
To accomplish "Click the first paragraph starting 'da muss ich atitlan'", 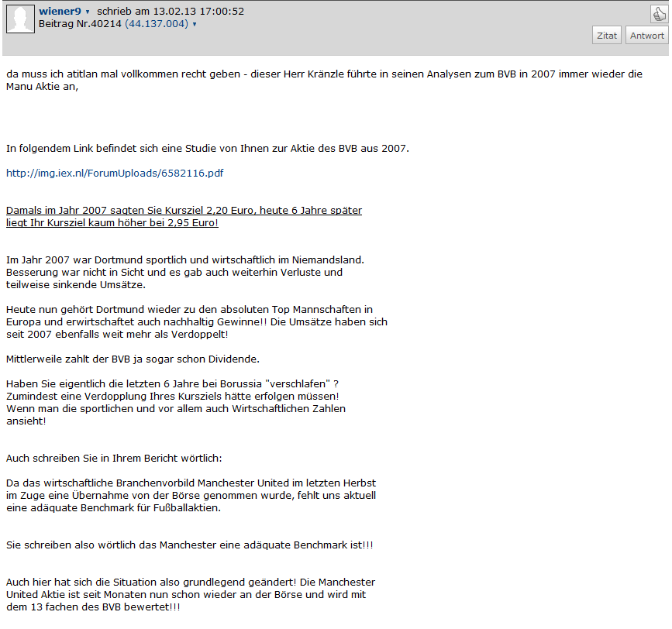I will tap(324, 80).
